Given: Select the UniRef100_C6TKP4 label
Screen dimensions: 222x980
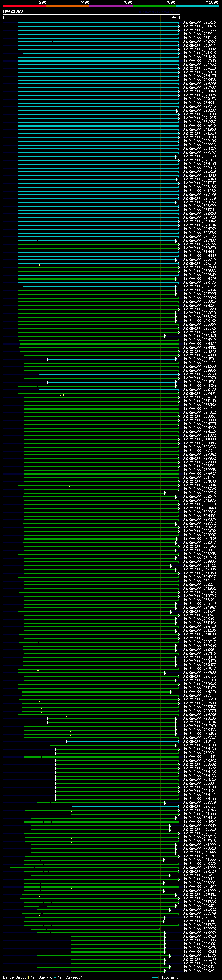Looking at the screenshot, I should click(199, 611).
